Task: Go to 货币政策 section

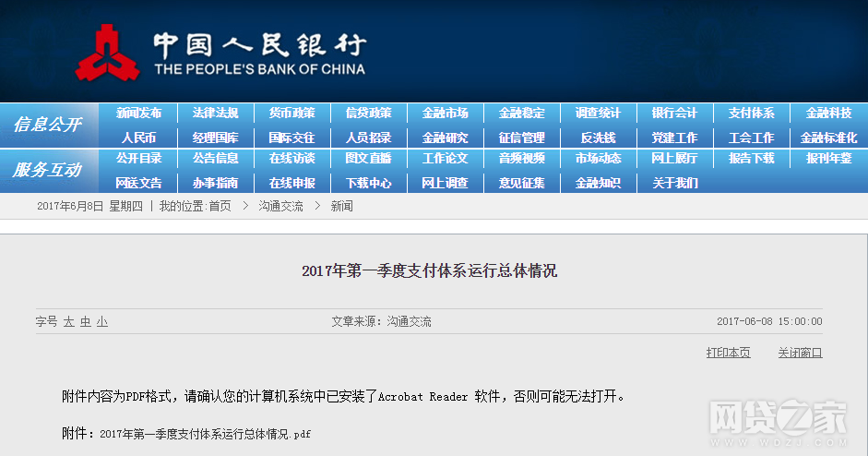Action: point(291,114)
